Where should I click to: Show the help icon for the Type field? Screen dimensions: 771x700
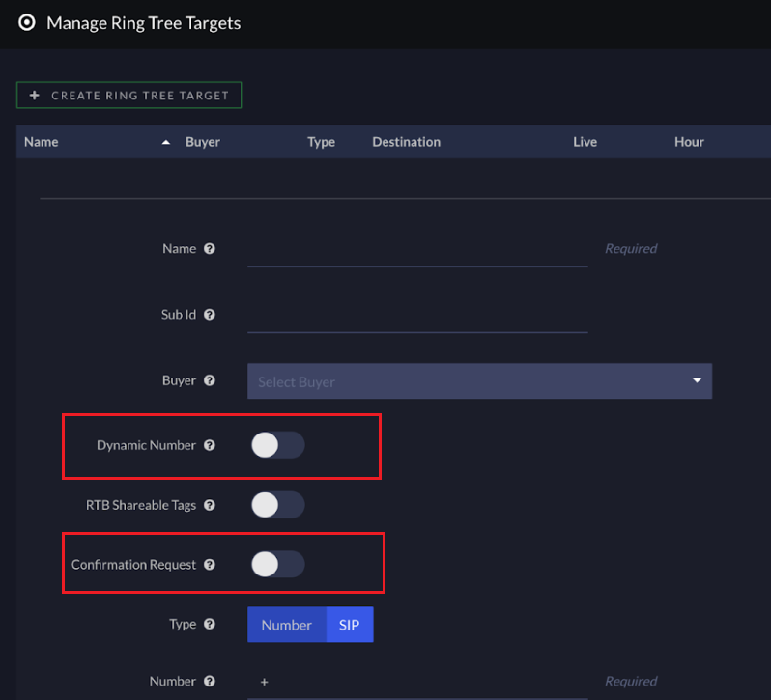tap(210, 624)
